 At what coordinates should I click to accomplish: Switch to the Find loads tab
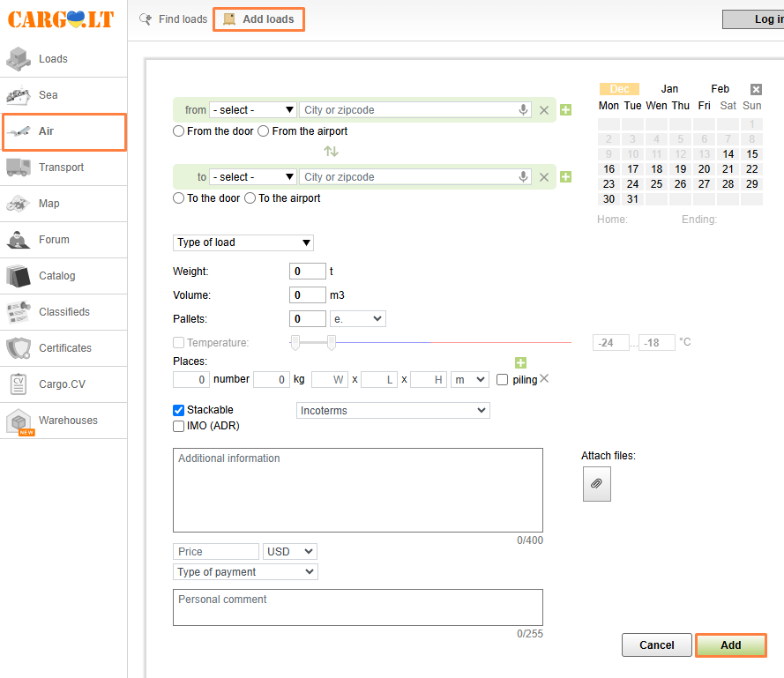(x=174, y=19)
